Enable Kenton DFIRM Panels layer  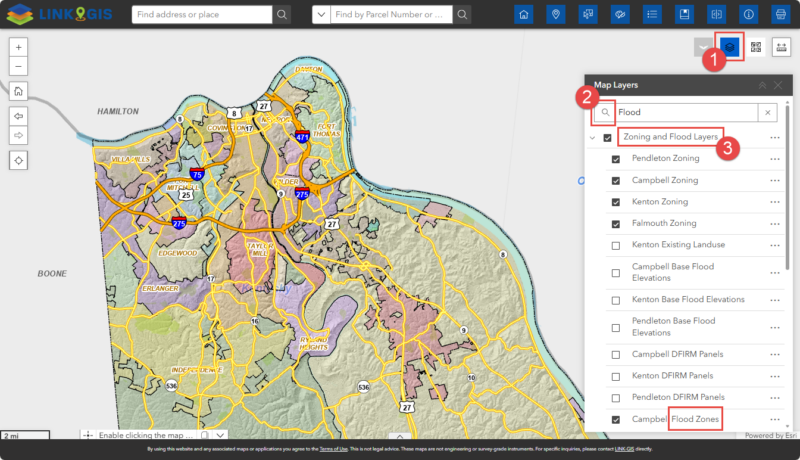[616, 376]
